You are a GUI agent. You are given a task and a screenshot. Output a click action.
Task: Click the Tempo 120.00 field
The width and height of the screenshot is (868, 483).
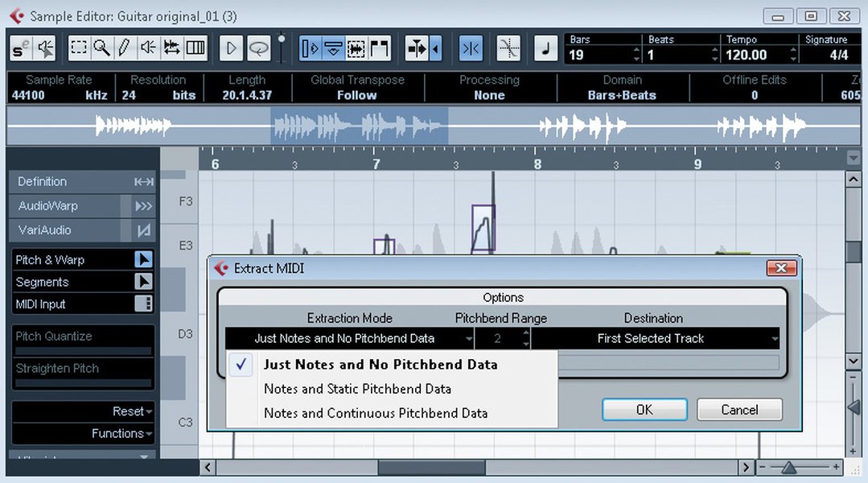(746, 55)
